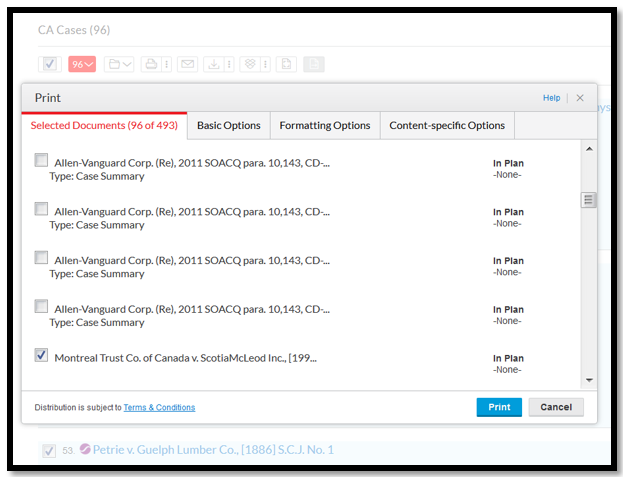Click the blue Print button
This screenshot has width=623, height=477.
click(499, 407)
